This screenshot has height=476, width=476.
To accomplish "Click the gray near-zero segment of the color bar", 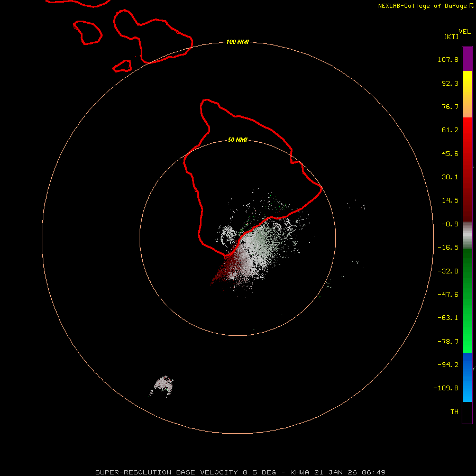I will (x=467, y=235).
